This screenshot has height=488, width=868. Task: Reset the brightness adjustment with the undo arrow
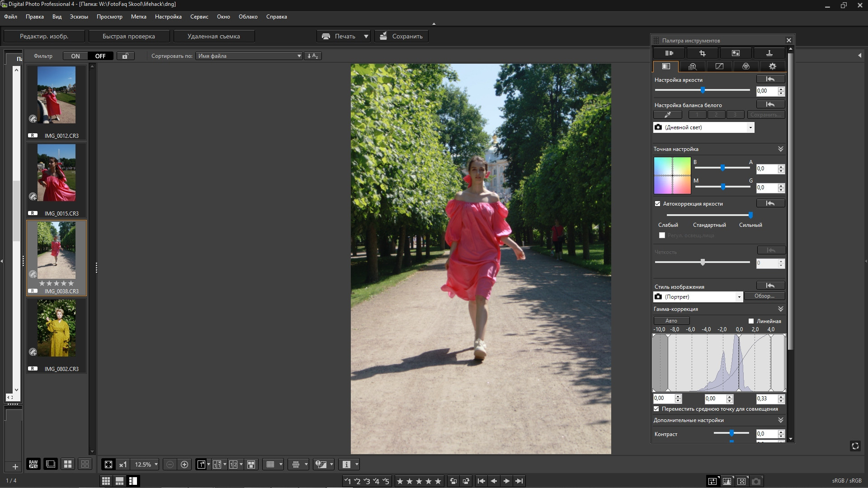point(770,79)
